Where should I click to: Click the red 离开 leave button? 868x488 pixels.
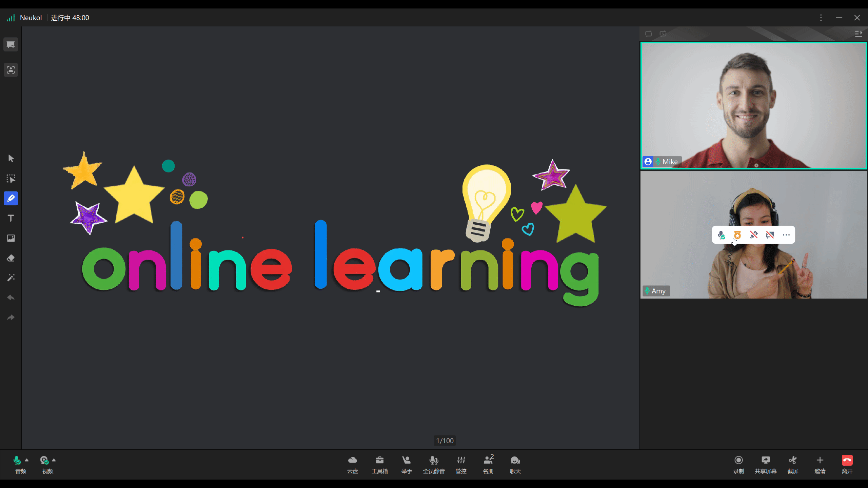tap(847, 465)
